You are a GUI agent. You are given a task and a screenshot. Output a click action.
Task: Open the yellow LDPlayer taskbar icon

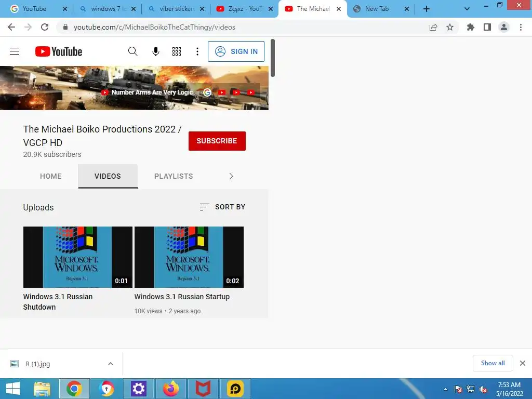[235, 389]
